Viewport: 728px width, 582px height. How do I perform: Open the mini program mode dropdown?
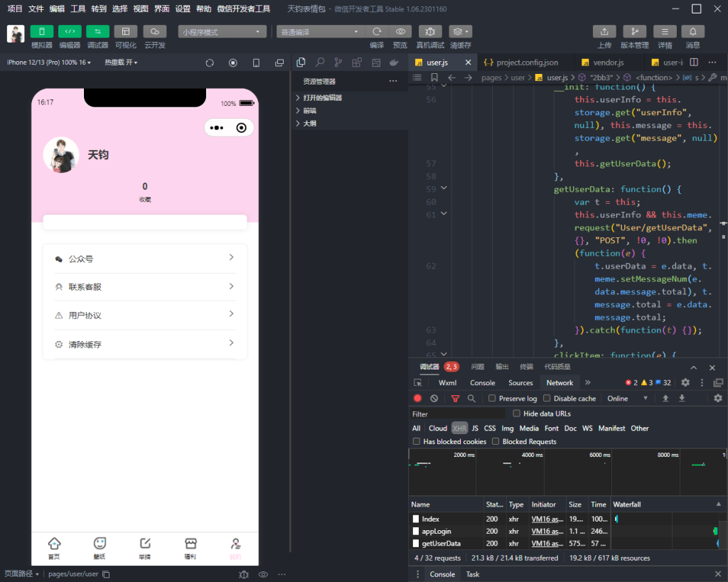click(222, 31)
